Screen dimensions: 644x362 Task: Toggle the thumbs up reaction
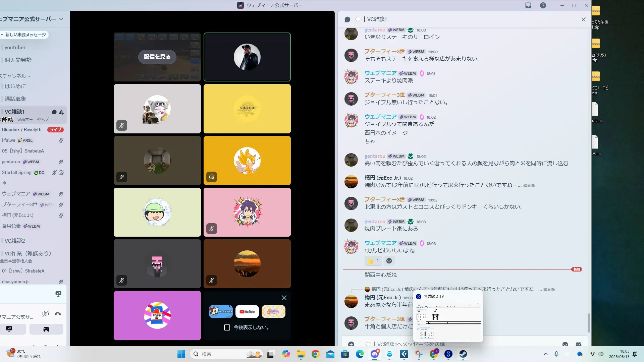[x=373, y=261]
